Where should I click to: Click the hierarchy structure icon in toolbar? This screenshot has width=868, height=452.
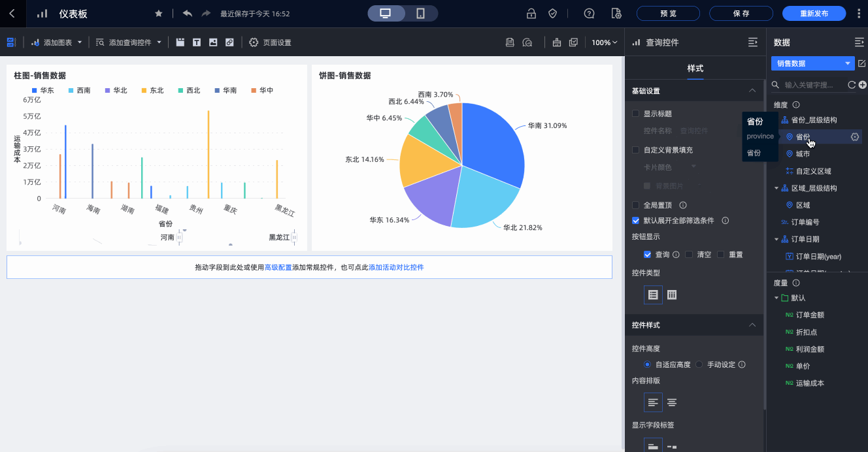(x=557, y=42)
